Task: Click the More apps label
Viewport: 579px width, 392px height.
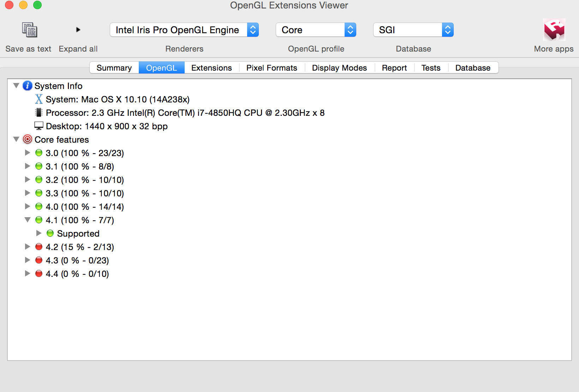Action: 554,49
